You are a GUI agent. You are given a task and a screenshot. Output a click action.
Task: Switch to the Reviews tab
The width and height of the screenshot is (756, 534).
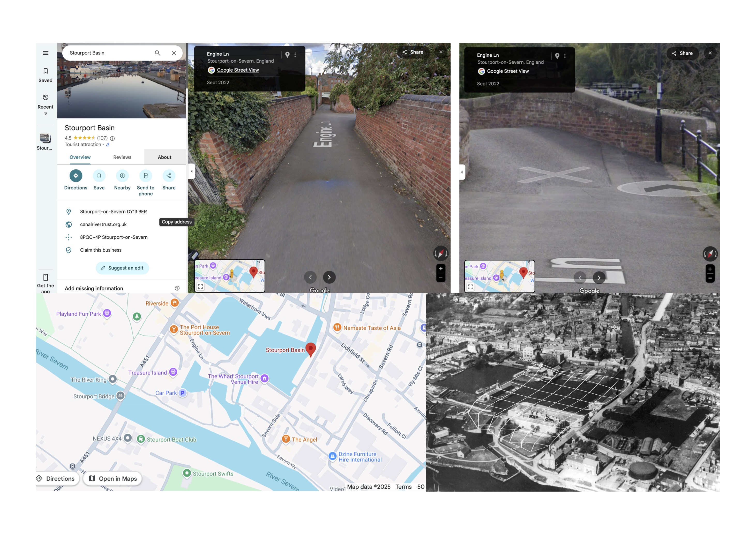pyautogui.click(x=122, y=157)
